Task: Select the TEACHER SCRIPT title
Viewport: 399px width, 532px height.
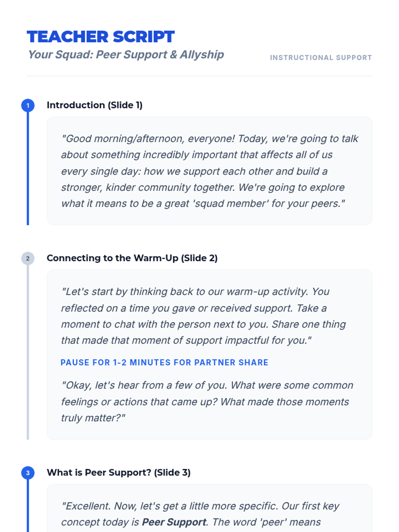Action: point(101,37)
